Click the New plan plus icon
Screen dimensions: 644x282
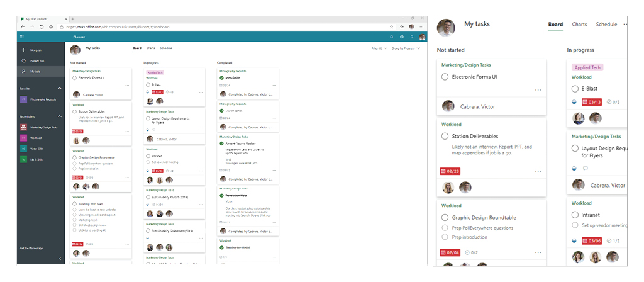pos(23,50)
